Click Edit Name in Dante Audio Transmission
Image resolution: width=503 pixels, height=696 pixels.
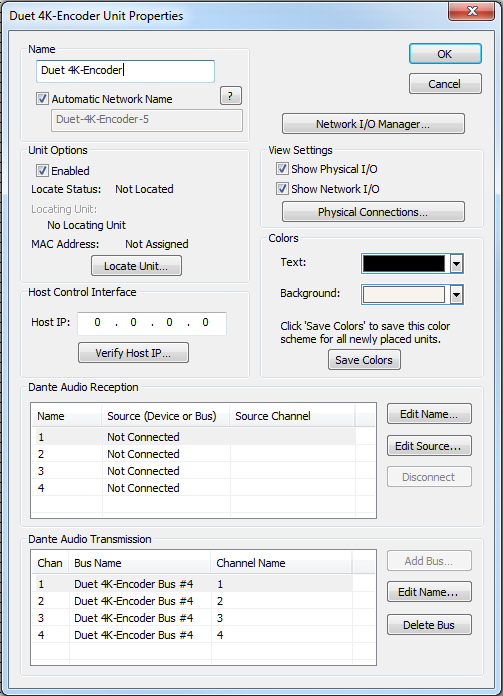429,592
